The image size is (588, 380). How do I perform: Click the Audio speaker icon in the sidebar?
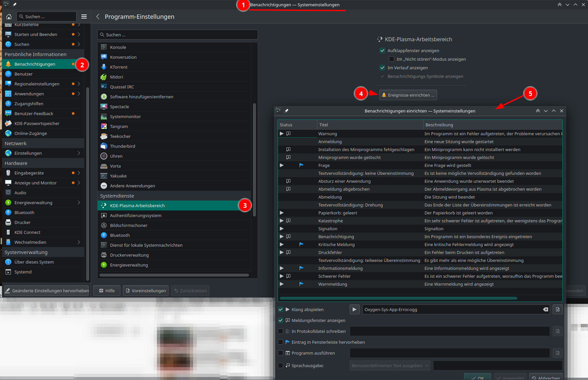pyautogui.click(x=8, y=193)
